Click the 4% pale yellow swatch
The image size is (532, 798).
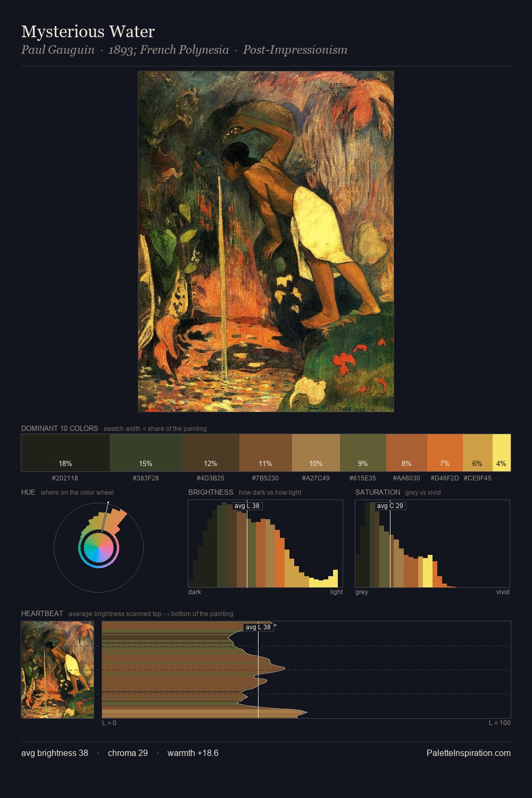[x=502, y=453]
